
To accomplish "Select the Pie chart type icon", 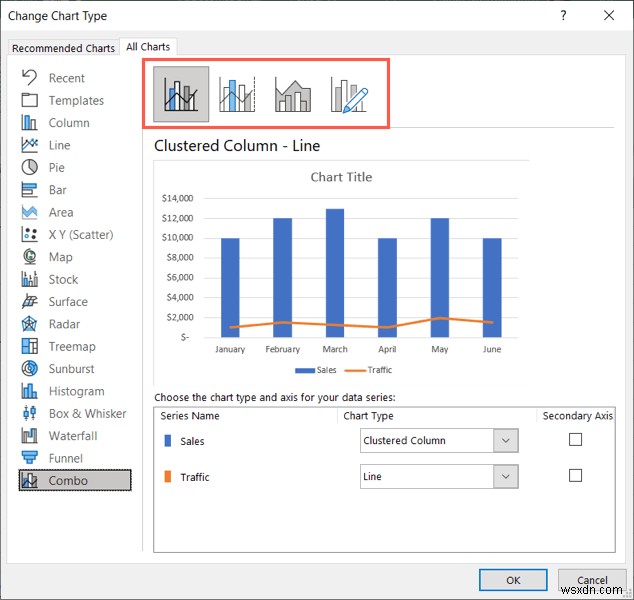I will point(30,167).
